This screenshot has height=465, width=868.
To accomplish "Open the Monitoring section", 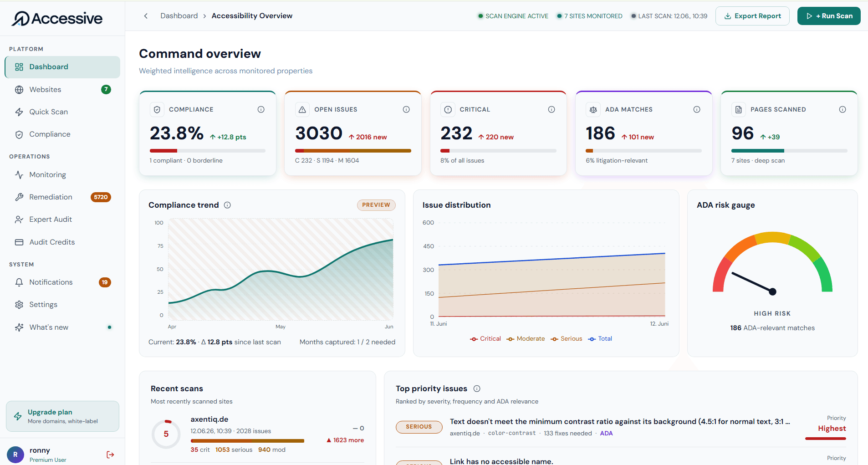I will (x=62, y=175).
